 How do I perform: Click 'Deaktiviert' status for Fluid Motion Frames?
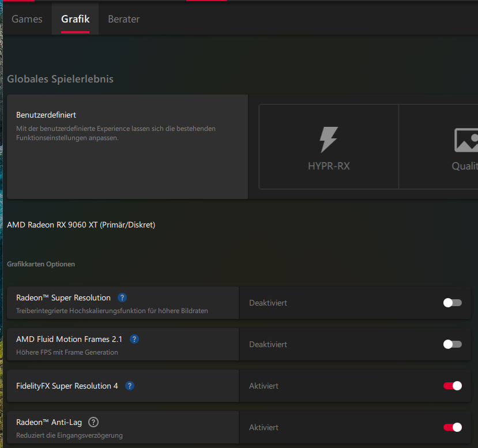pyautogui.click(x=268, y=344)
